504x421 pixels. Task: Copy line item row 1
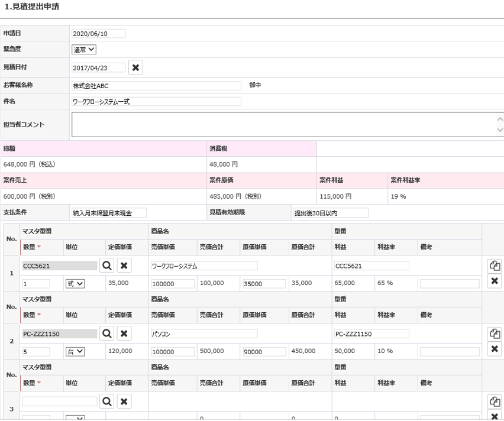click(x=494, y=266)
